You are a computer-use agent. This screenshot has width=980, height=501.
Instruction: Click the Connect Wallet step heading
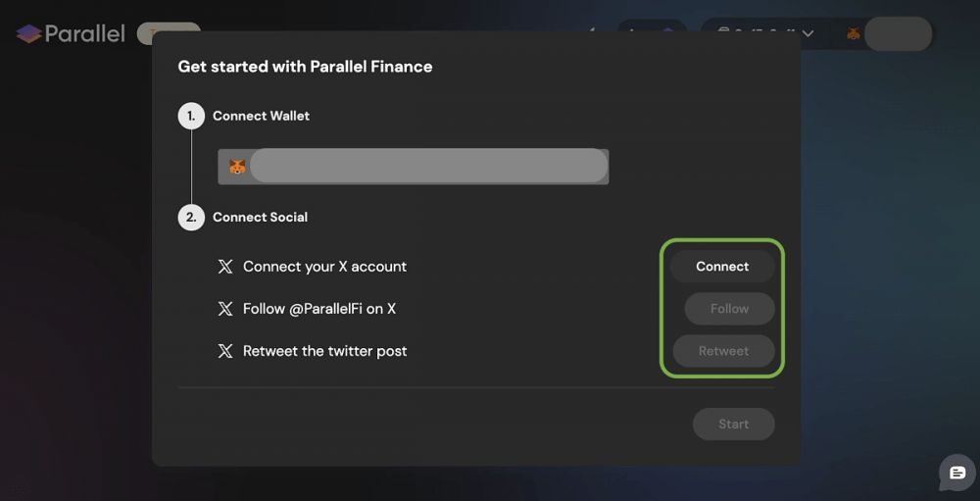click(x=261, y=116)
